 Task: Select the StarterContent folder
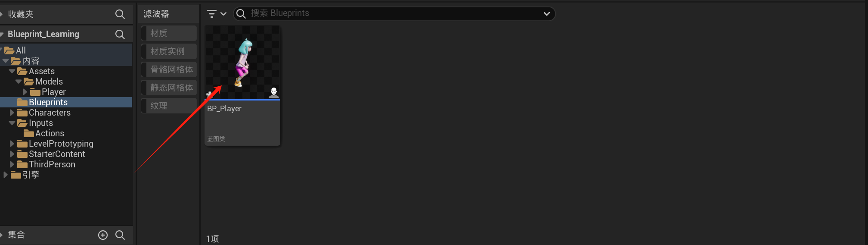(x=57, y=154)
